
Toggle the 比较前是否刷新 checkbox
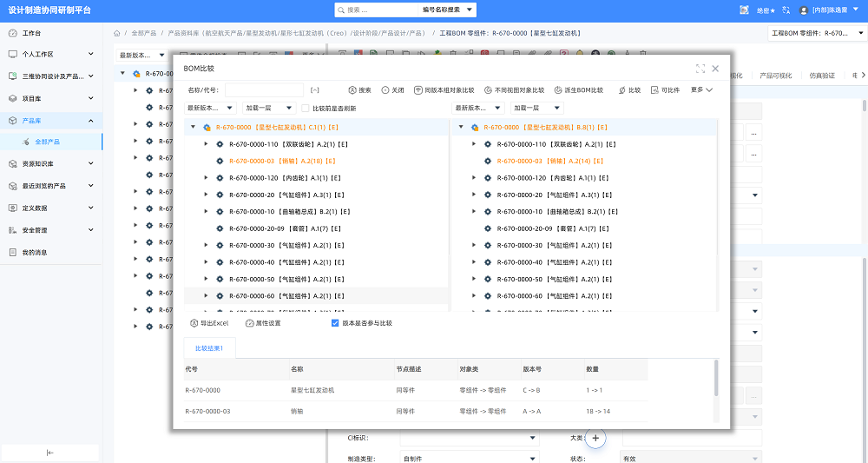[305, 108]
